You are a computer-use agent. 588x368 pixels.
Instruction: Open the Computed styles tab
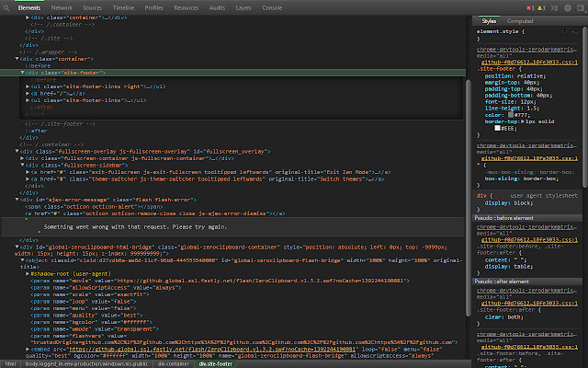pos(519,20)
